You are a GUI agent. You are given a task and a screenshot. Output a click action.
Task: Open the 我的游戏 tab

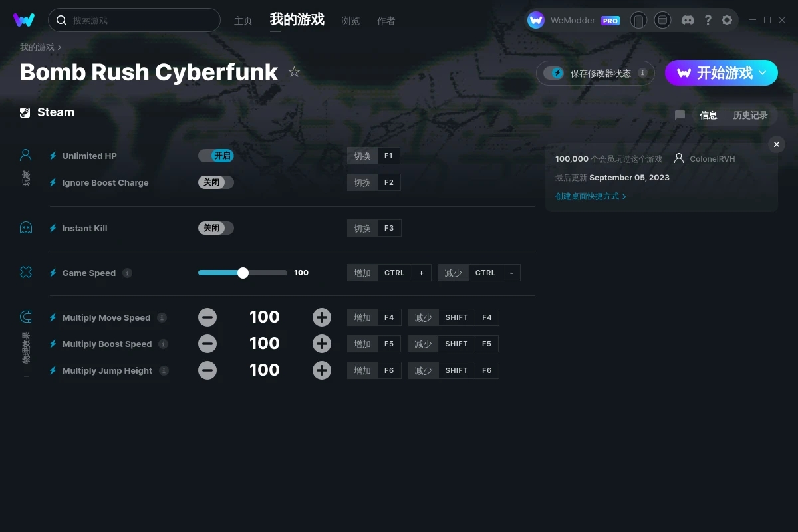(297, 19)
